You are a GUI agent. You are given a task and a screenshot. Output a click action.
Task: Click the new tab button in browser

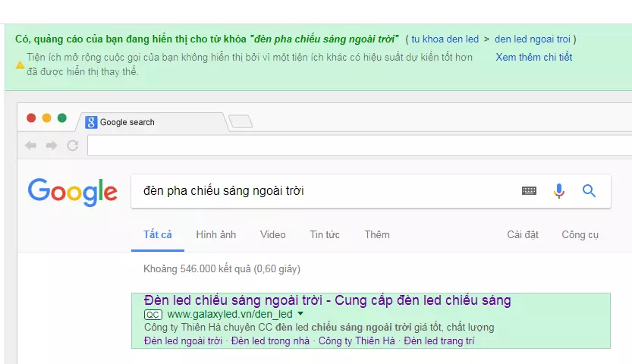[241, 121]
